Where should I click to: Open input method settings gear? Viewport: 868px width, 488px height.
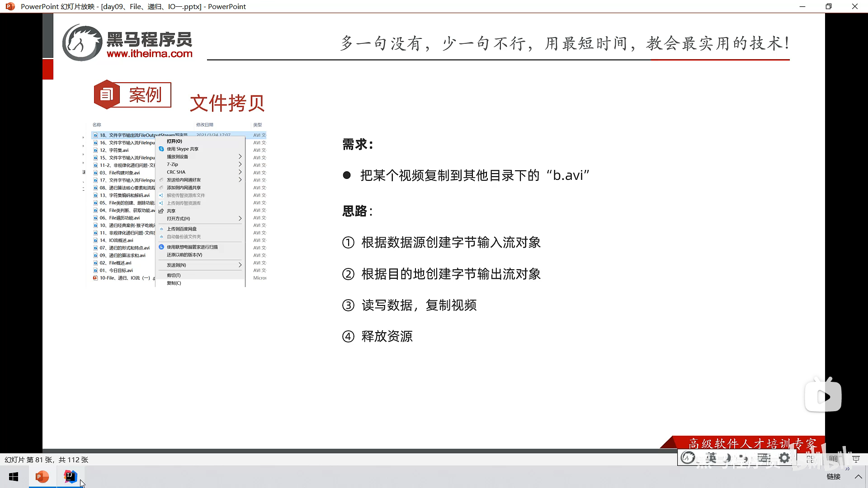pos(784,458)
